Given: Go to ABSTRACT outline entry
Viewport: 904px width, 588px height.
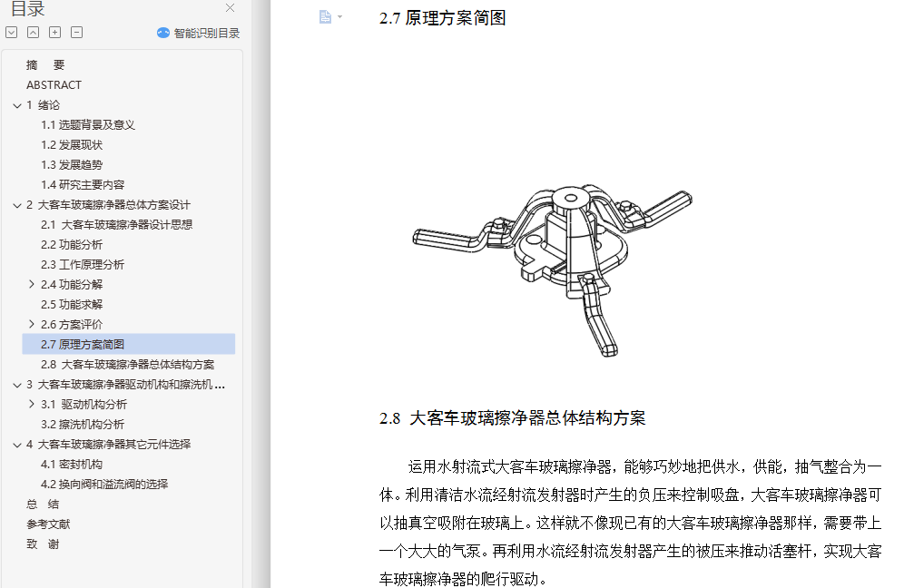Looking at the screenshot, I should 54,84.
